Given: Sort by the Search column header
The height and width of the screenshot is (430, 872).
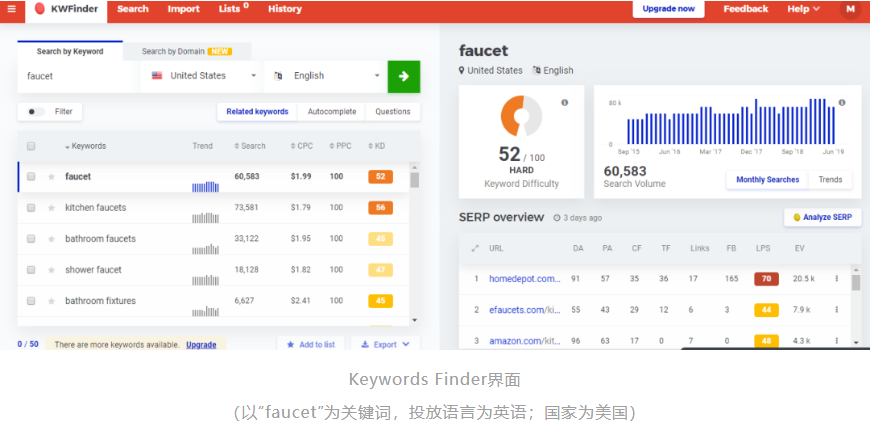Looking at the screenshot, I should (x=250, y=146).
